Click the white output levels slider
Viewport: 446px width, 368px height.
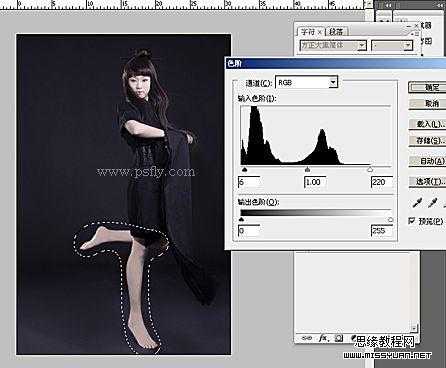click(390, 219)
